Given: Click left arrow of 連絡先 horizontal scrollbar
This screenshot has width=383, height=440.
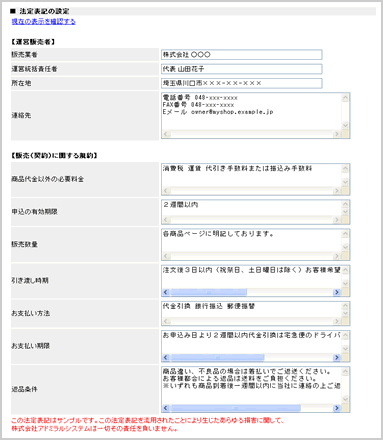Looking at the screenshot, I should [x=166, y=134].
